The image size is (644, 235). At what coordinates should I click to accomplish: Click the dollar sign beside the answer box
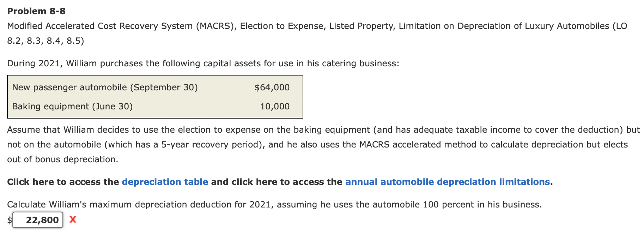(x=10, y=219)
